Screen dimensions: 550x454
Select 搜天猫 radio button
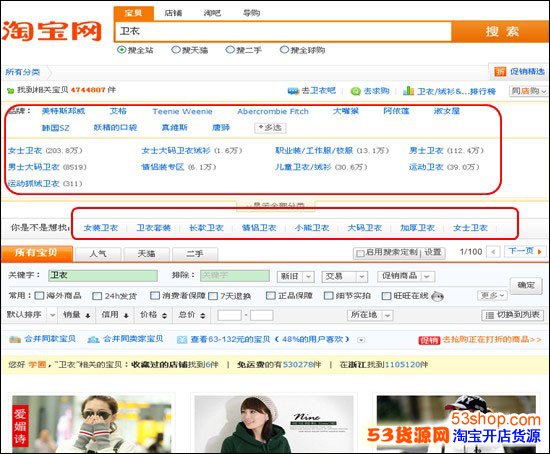click(176, 50)
